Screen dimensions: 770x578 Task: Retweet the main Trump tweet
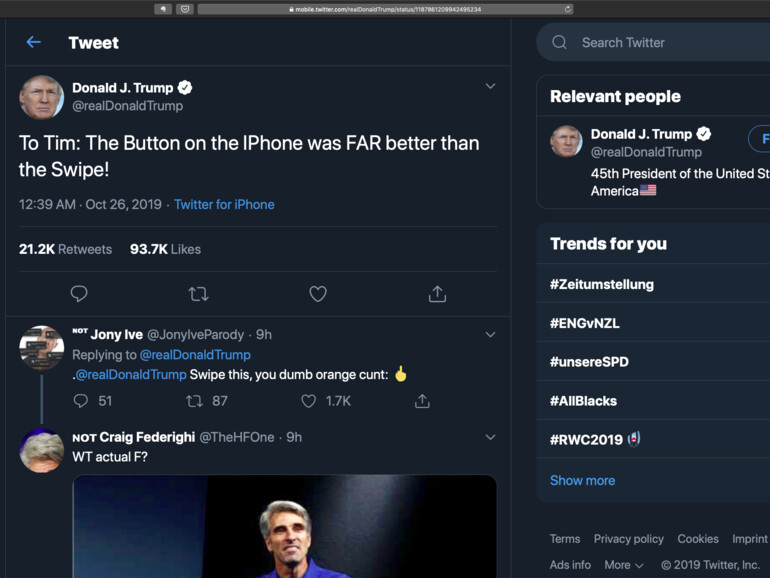tap(198, 294)
